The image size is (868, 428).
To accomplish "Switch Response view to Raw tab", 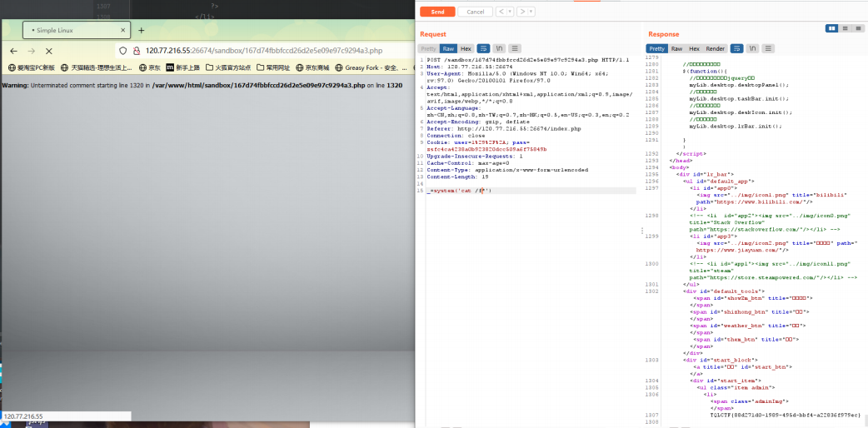I will pos(677,49).
